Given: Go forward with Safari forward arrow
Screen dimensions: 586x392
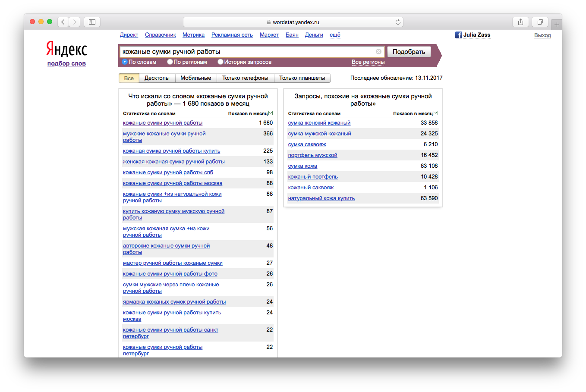Looking at the screenshot, I should click(75, 22).
